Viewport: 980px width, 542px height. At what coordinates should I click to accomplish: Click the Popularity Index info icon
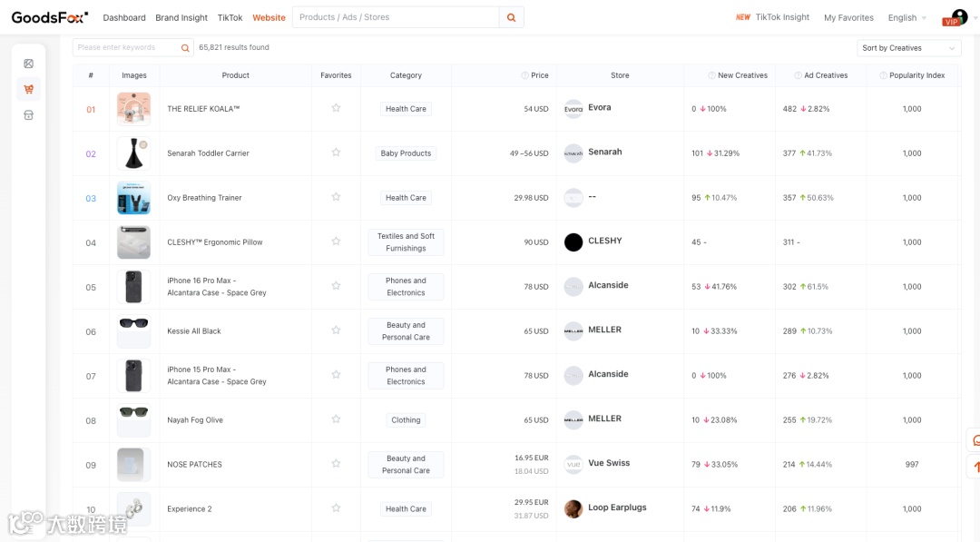pyautogui.click(x=883, y=75)
